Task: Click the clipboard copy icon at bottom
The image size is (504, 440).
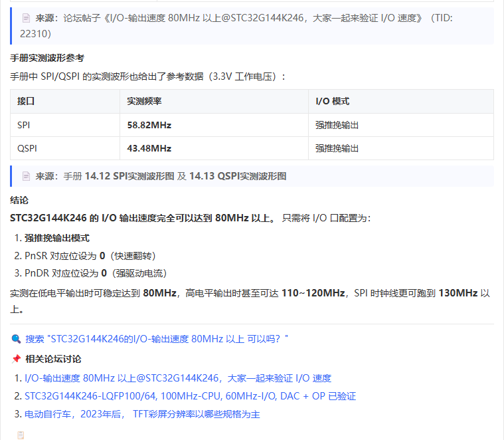Action: pyautogui.click(x=21, y=435)
